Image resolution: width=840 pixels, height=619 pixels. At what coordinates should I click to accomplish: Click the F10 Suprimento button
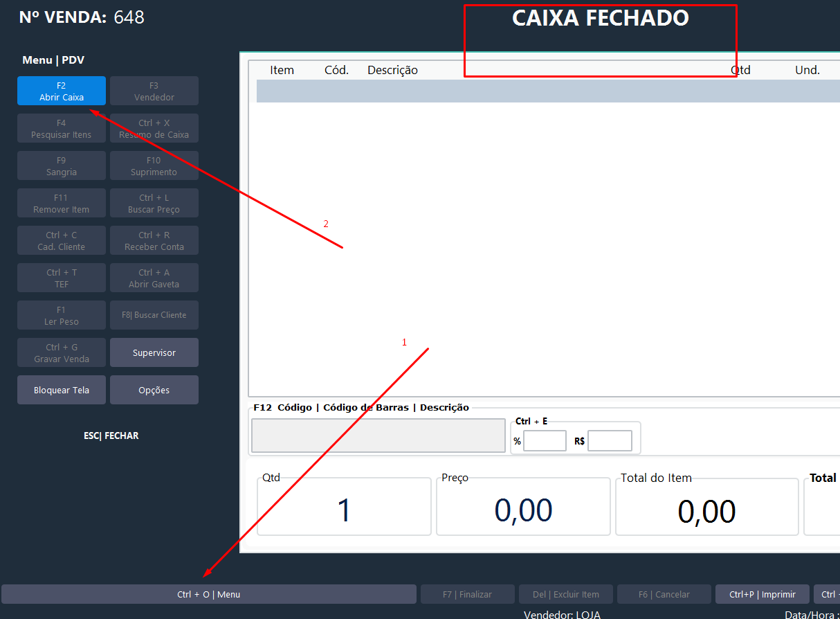[154, 165]
